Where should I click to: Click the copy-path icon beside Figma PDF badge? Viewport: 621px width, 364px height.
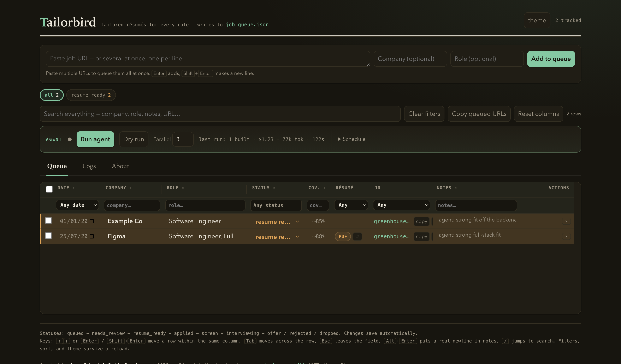point(357,236)
